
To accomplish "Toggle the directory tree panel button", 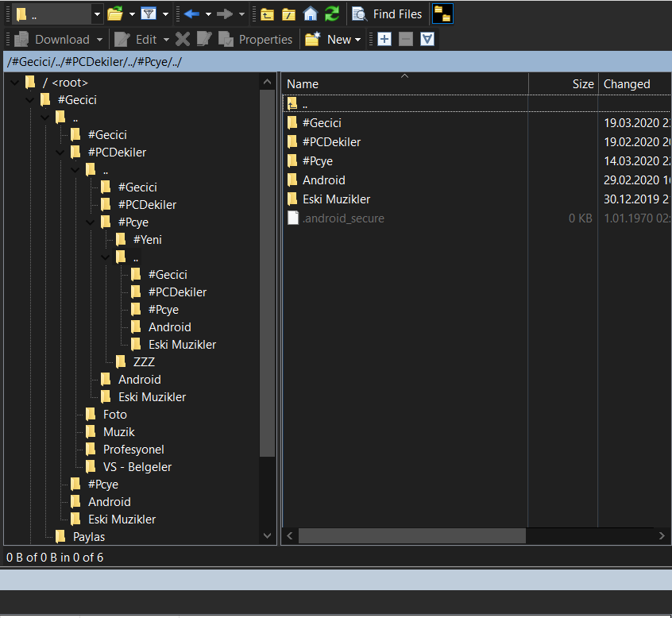I will click(x=442, y=14).
